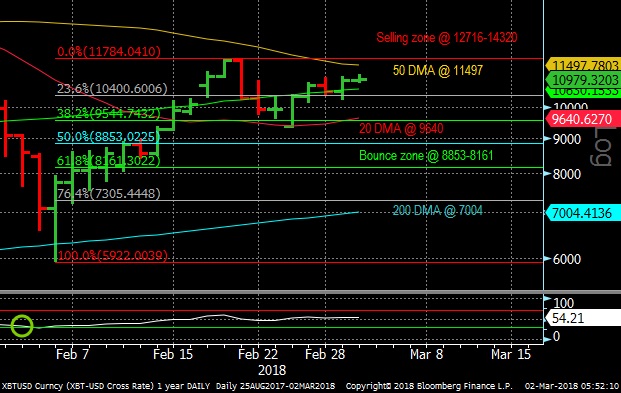Click the cyan 7004.4136 price tag
This screenshot has width=621, height=393.
coord(583,213)
